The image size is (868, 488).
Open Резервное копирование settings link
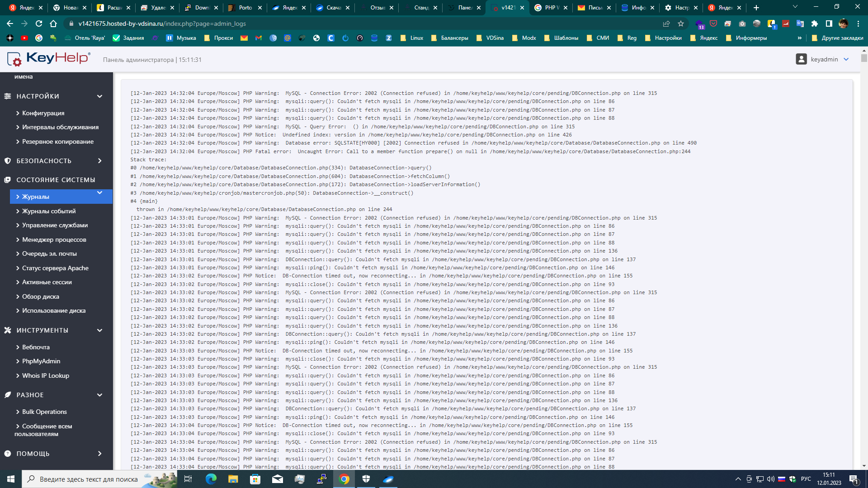click(x=58, y=141)
